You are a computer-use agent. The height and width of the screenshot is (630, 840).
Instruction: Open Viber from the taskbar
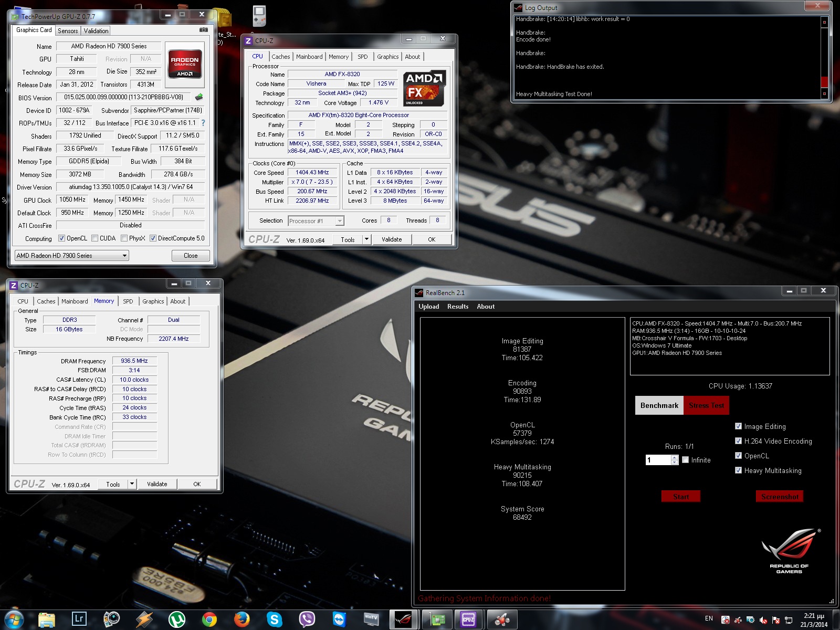tap(307, 619)
